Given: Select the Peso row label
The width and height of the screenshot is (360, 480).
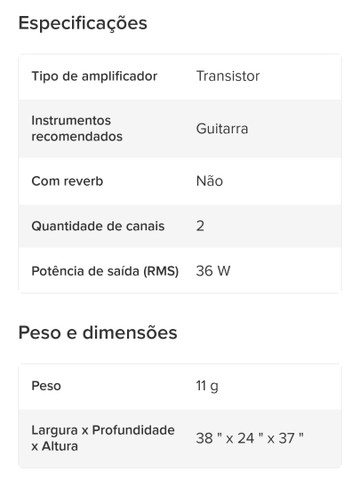Looking at the screenshot, I should (46, 386).
